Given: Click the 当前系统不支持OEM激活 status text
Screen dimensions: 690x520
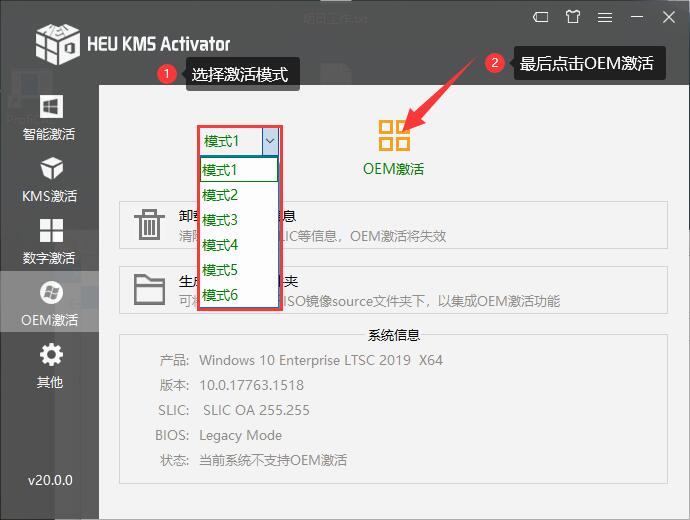Looking at the screenshot, I should (x=273, y=461).
